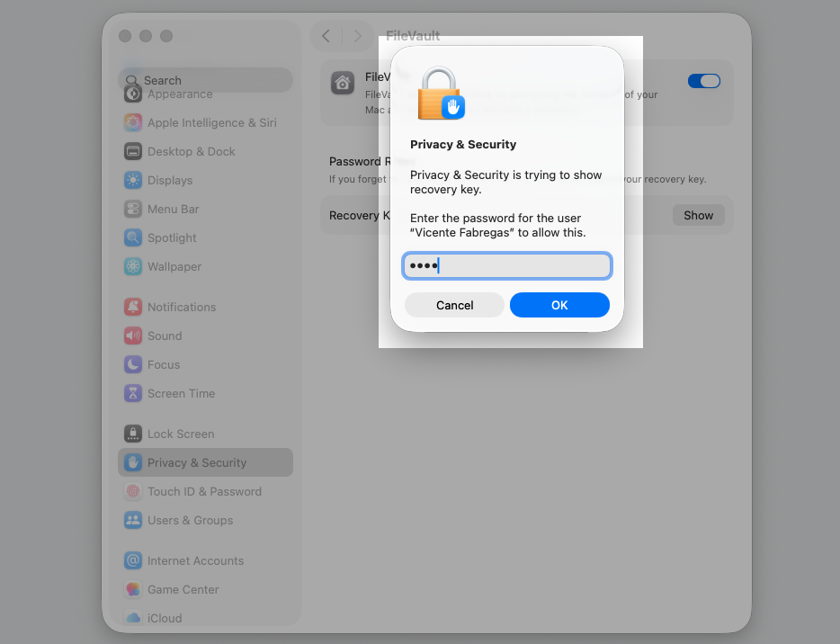Click the FileVault window title
This screenshot has width=840, height=644.
[x=413, y=36]
